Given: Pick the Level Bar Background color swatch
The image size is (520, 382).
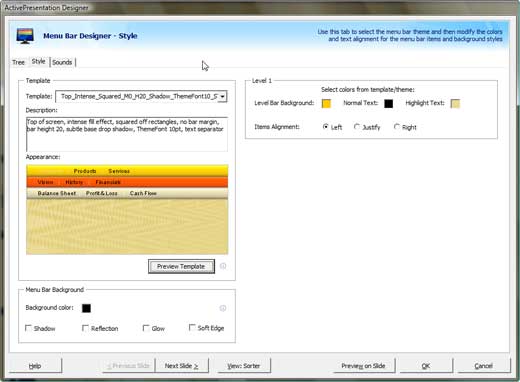Looking at the screenshot, I should point(326,103).
